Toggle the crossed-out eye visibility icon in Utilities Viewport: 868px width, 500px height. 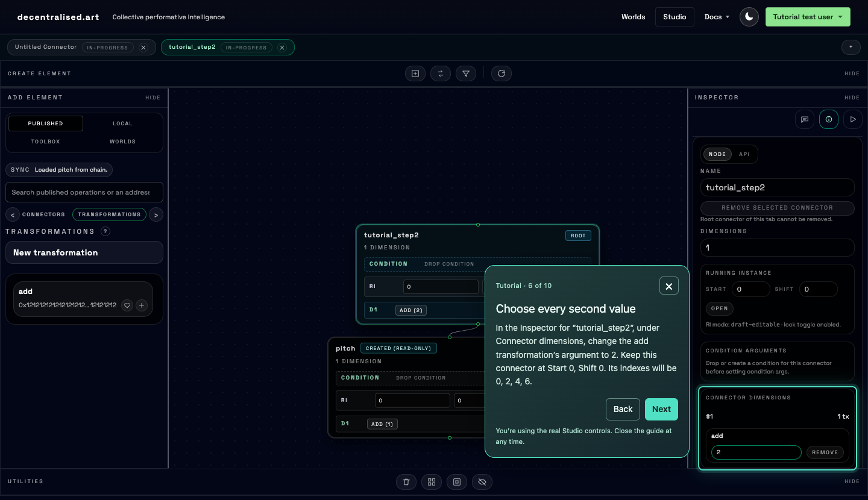[482, 482]
